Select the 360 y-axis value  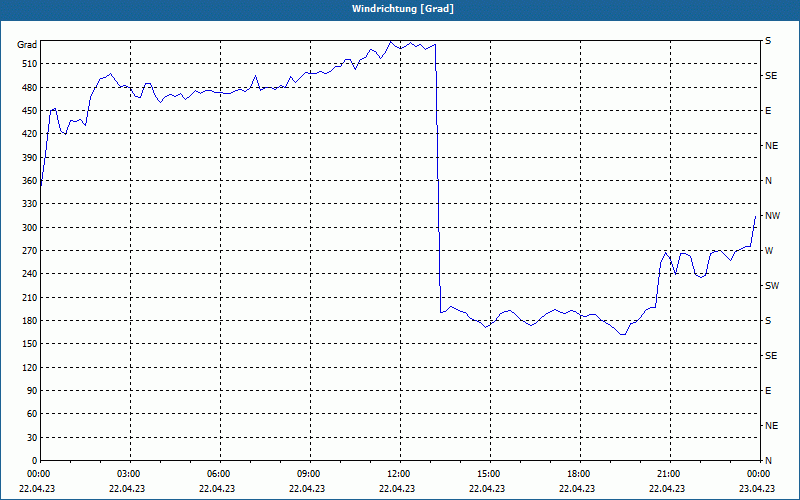(30, 181)
